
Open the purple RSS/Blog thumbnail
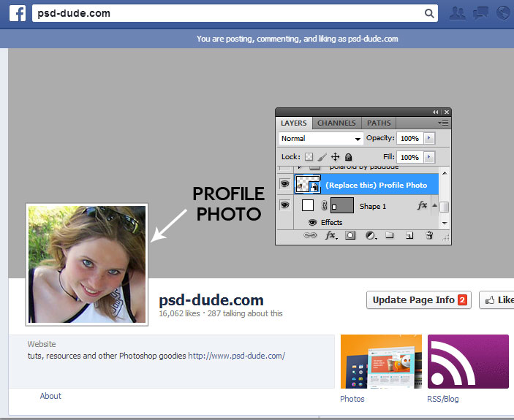[x=468, y=362]
